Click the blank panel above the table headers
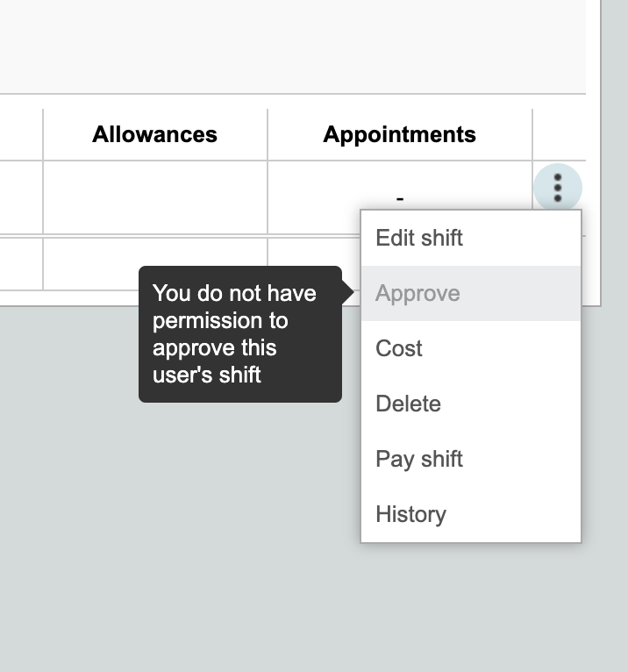The height and width of the screenshot is (672, 628). (x=293, y=46)
